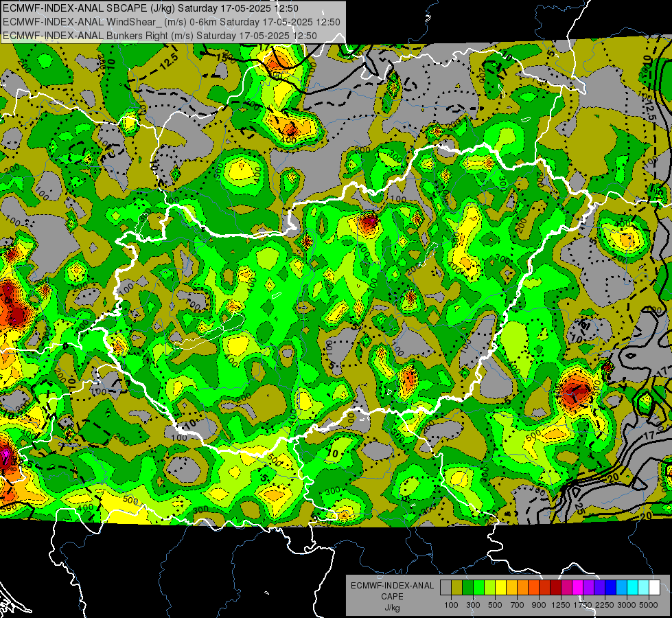Viewport: 672px width, 618px height.
Task: Click the 300 tick label on legend scale
Action: pyautogui.click(x=473, y=605)
